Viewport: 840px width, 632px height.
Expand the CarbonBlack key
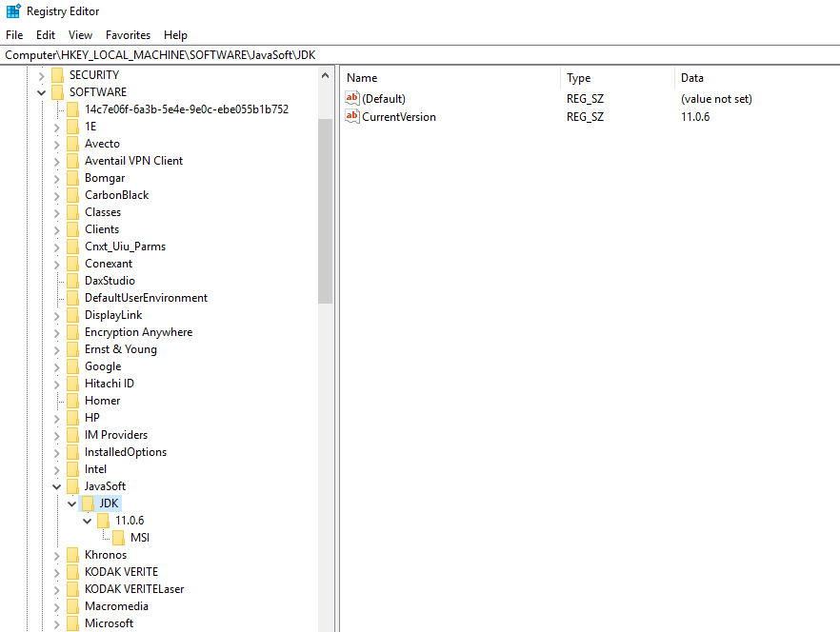[57, 195]
